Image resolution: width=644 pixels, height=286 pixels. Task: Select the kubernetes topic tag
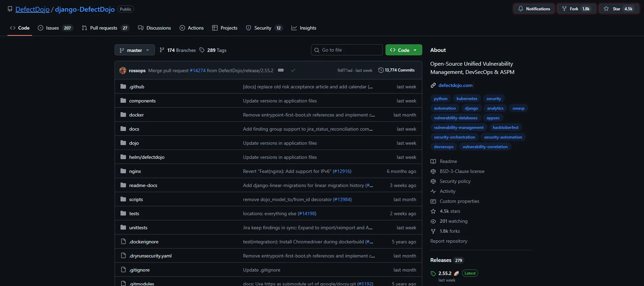pos(467,99)
